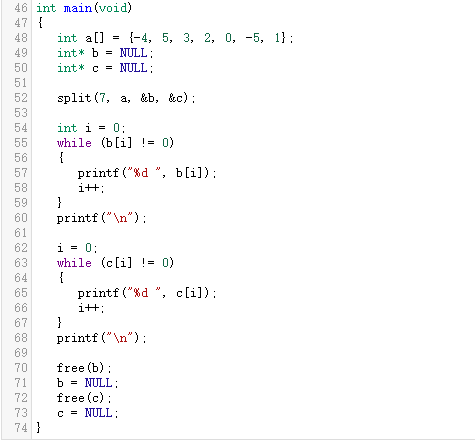The height and width of the screenshot is (441, 475).
Task: Click the first while keyword
Action: click(x=74, y=143)
